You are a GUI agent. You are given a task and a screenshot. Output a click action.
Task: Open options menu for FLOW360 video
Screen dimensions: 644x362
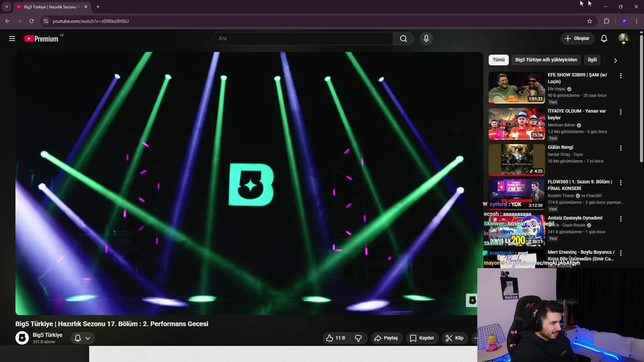coord(620,183)
